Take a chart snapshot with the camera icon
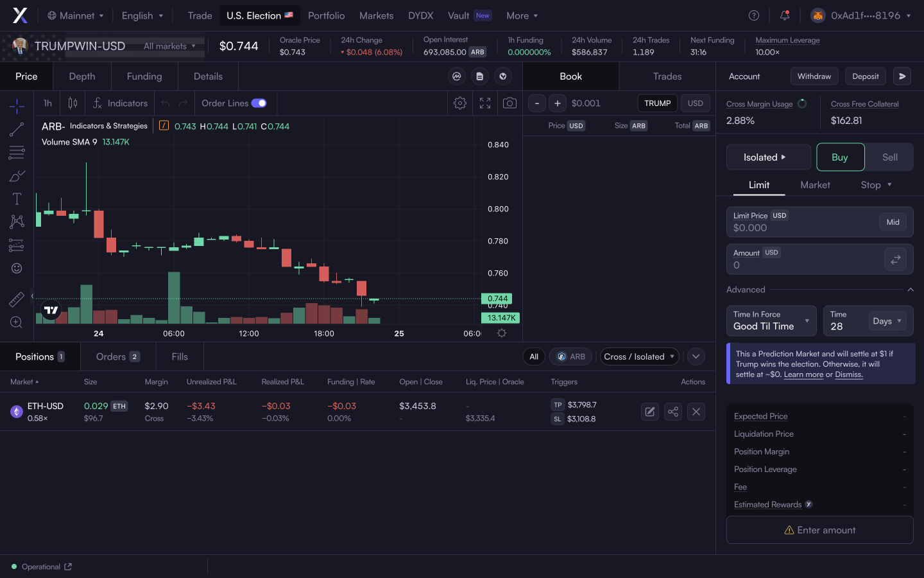Screen dimensions: 924x578 509,103
